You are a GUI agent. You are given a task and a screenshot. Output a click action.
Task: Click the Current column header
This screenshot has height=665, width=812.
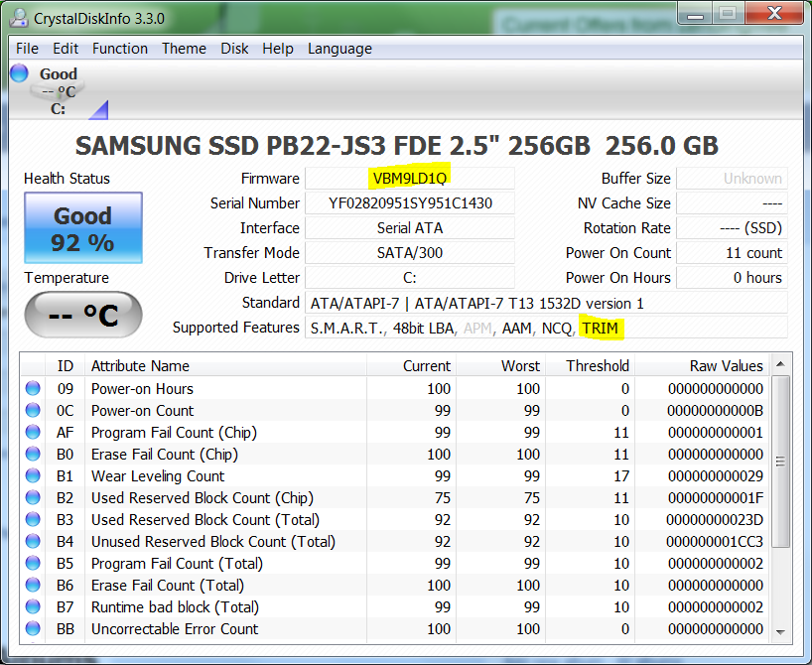click(412, 365)
